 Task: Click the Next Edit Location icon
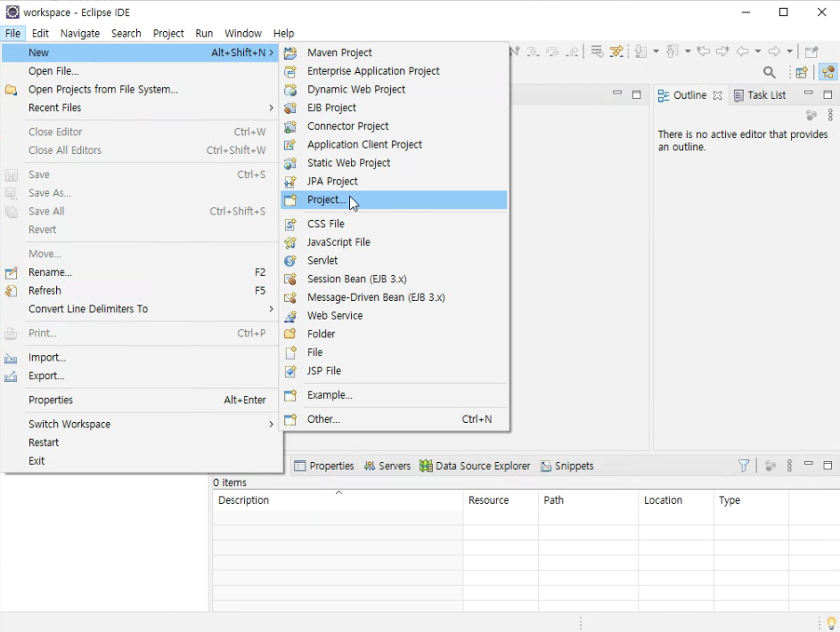[x=722, y=52]
